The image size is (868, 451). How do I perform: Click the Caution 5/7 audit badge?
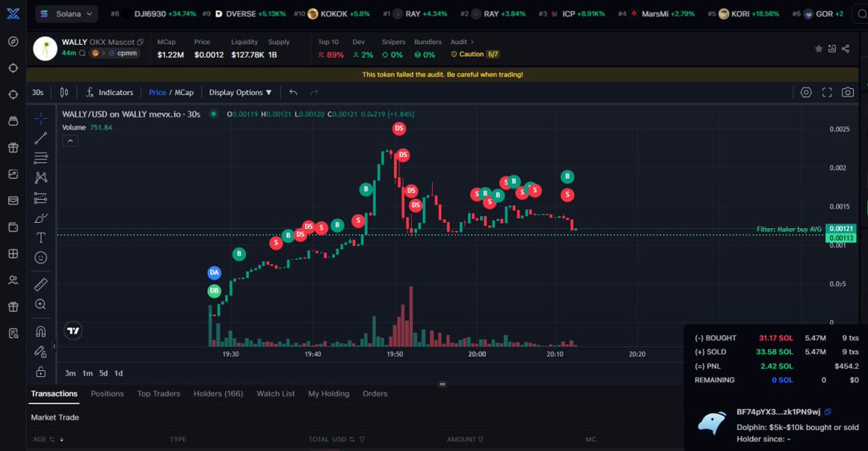(x=475, y=54)
